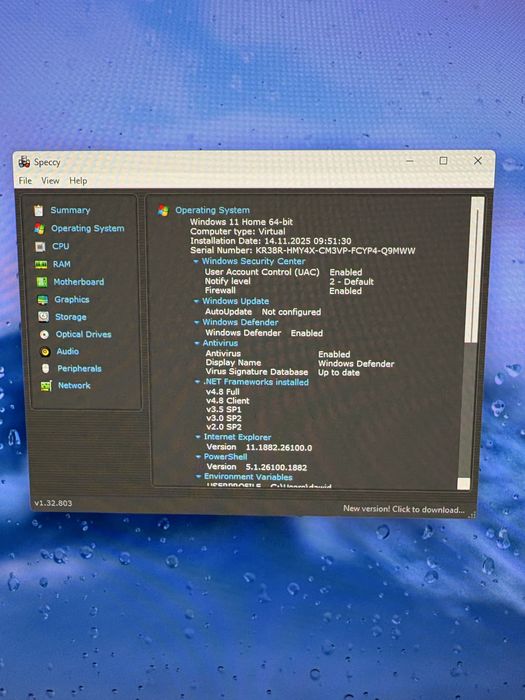
Task: Open the Motherboard section
Action: (79, 282)
